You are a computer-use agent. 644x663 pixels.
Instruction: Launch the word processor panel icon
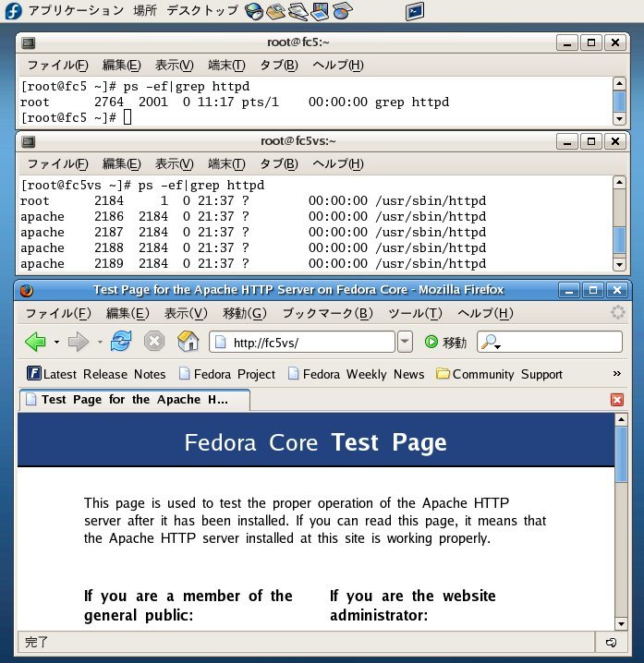(x=298, y=11)
